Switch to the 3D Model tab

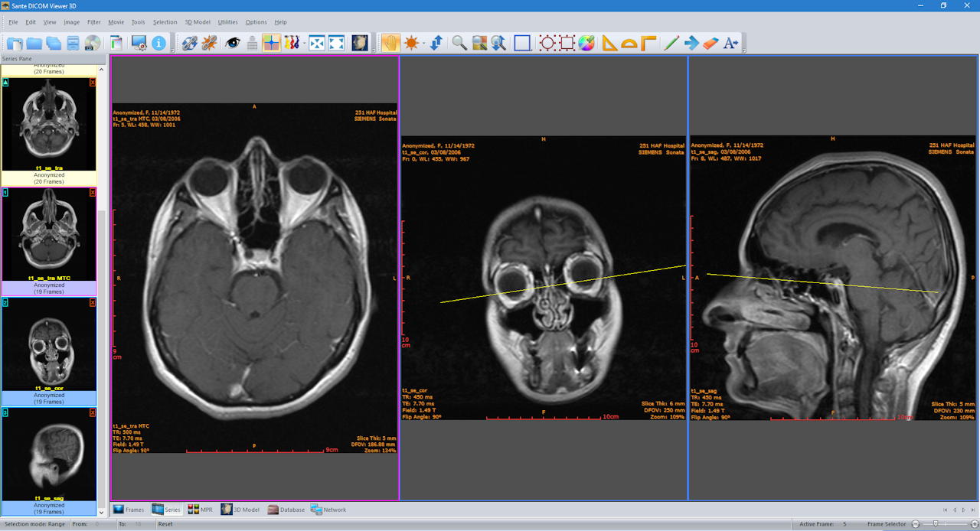pos(240,510)
